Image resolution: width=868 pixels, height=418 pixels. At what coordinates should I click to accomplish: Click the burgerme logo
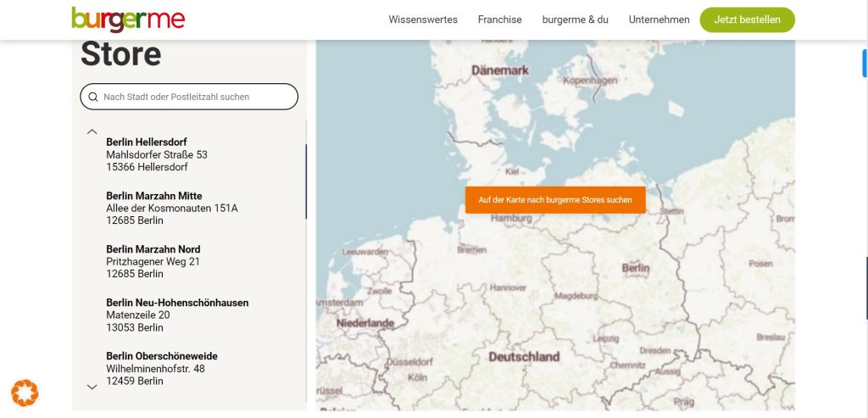pos(128,20)
